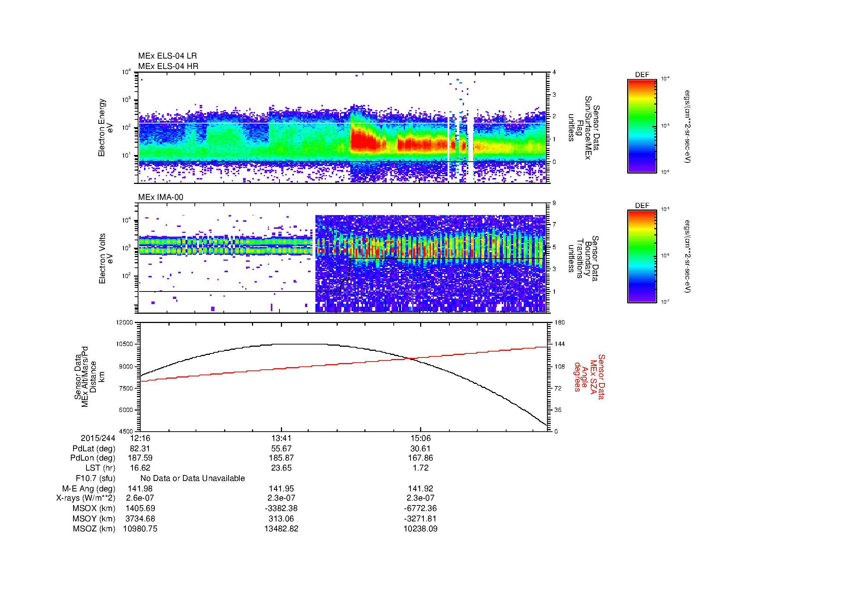
Task: Click the 'LST (hr)' row label
Action: coord(100,468)
